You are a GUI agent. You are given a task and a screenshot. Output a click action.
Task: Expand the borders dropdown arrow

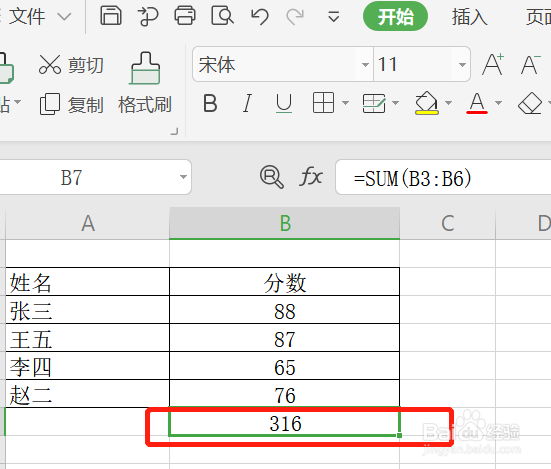click(345, 103)
